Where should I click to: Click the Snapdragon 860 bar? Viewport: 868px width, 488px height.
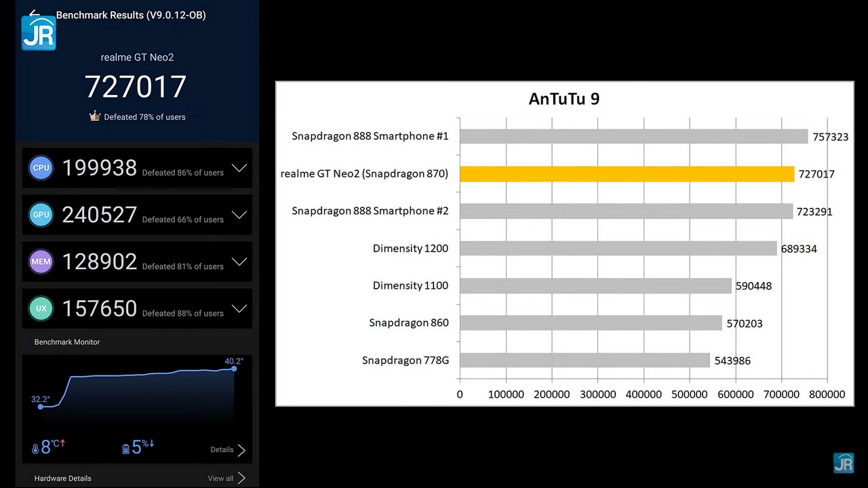591,323
